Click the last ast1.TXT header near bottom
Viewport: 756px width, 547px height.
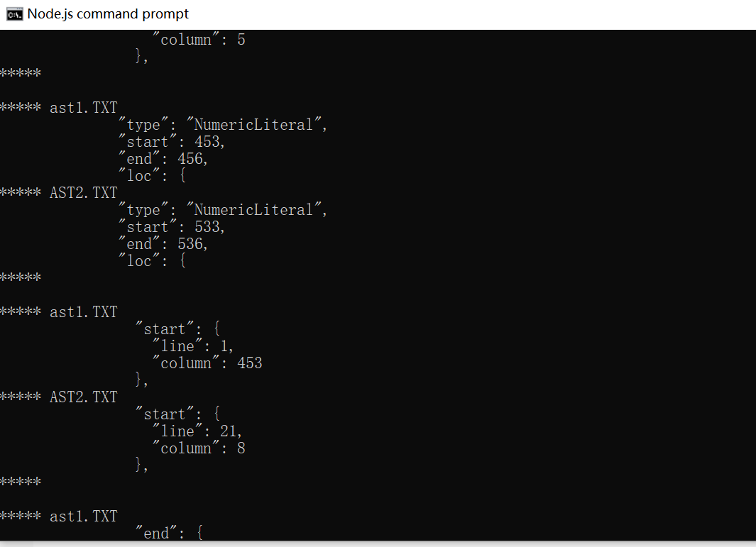point(59,516)
